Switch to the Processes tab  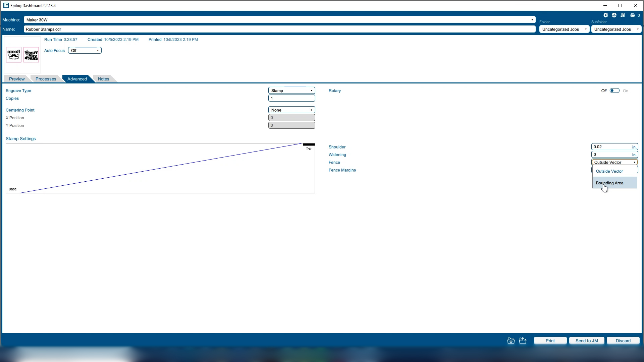click(46, 79)
